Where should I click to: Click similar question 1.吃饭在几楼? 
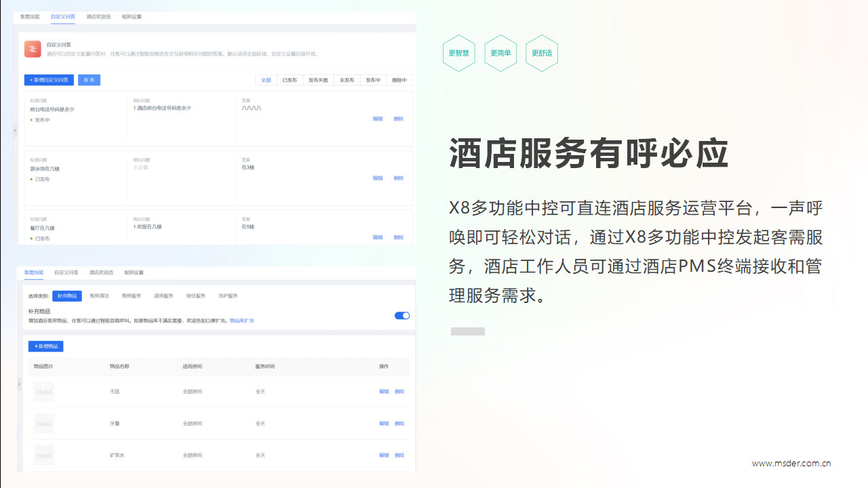[x=147, y=226]
